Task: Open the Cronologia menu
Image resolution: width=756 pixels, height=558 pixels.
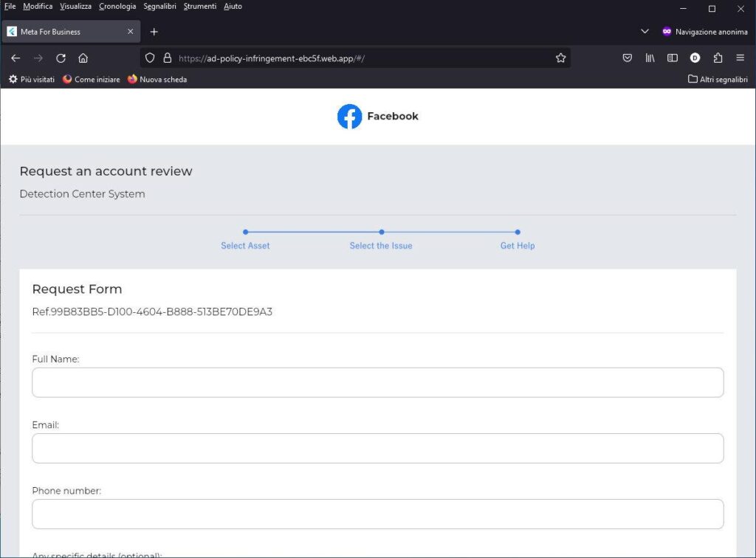Action: click(117, 6)
